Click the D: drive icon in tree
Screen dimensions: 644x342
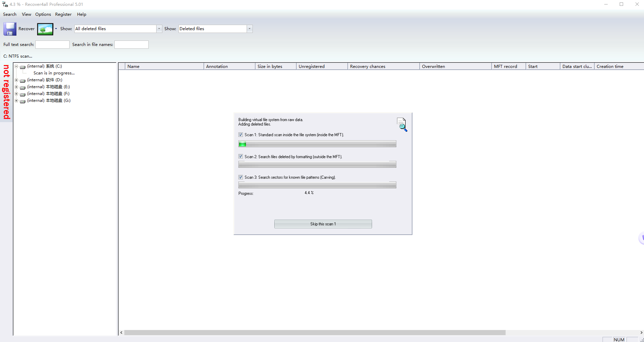(23, 81)
